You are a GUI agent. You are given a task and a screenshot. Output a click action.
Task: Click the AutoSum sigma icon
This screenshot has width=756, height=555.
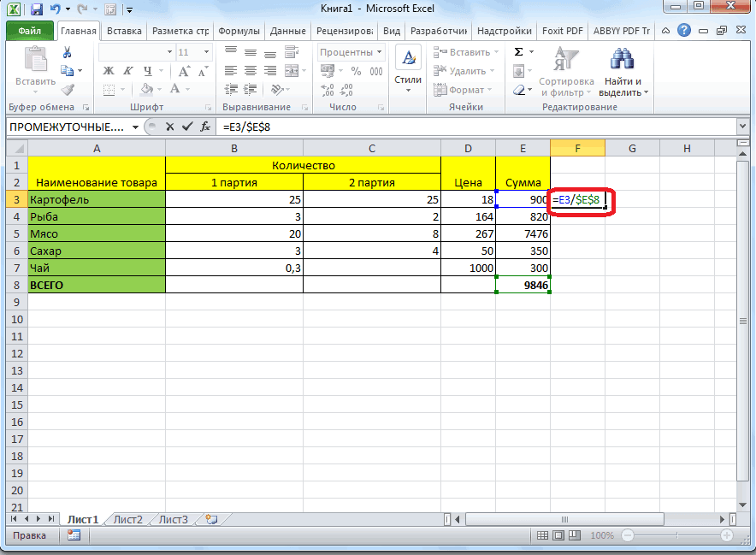click(518, 53)
